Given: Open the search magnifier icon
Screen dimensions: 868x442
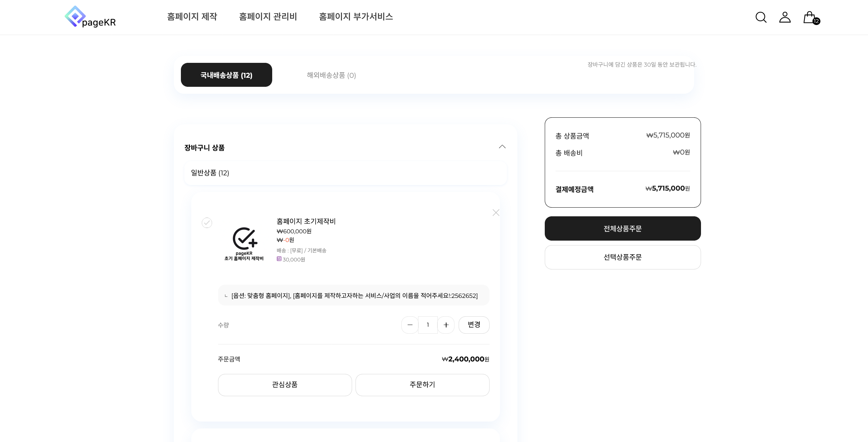Looking at the screenshot, I should click(x=761, y=17).
